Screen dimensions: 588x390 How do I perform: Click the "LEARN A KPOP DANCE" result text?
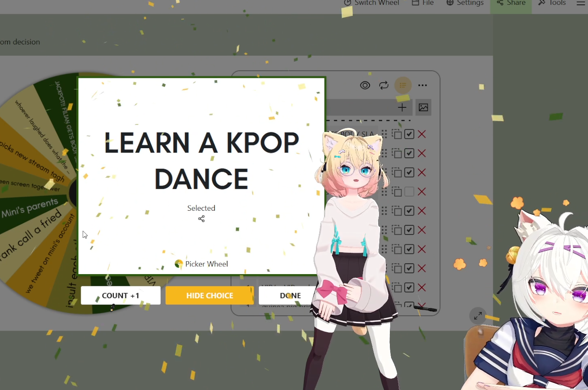(201, 161)
